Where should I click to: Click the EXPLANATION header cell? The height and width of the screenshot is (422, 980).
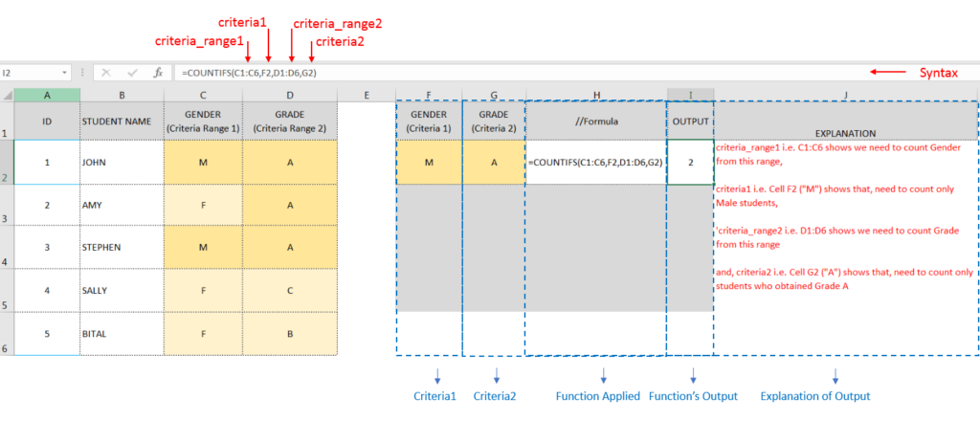pos(846,122)
